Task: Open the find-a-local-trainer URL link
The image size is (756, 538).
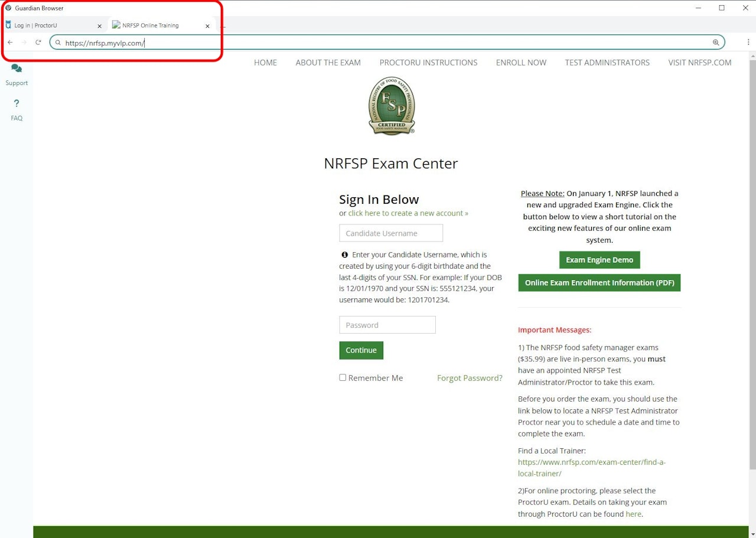Action: pos(592,468)
